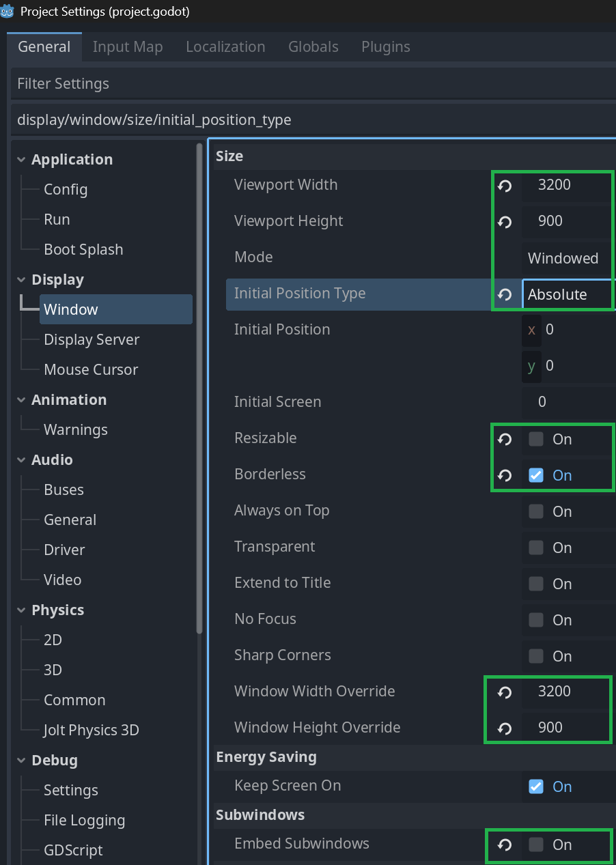Enable Always on Top checkbox
Viewport: 616px width, 865px height.
pyautogui.click(x=536, y=511)
